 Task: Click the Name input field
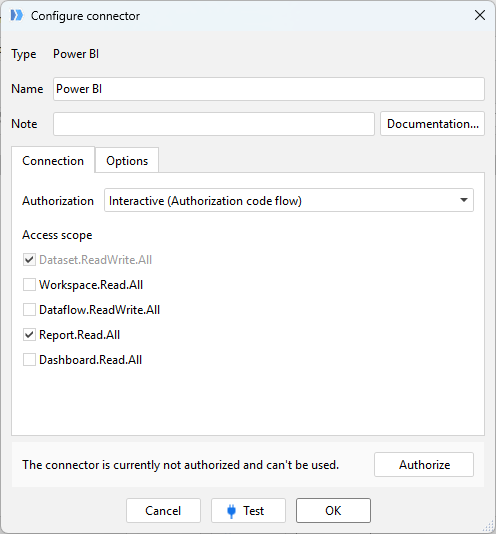pyautogui.click(x=268, y=89)
